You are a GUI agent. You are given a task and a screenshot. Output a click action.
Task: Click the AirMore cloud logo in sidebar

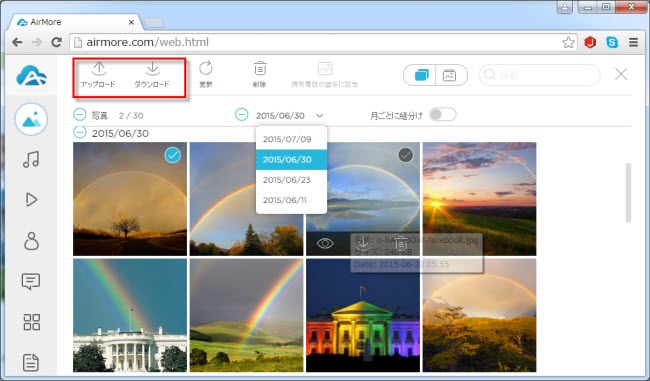pyautogui.click(x=32, y=75)
